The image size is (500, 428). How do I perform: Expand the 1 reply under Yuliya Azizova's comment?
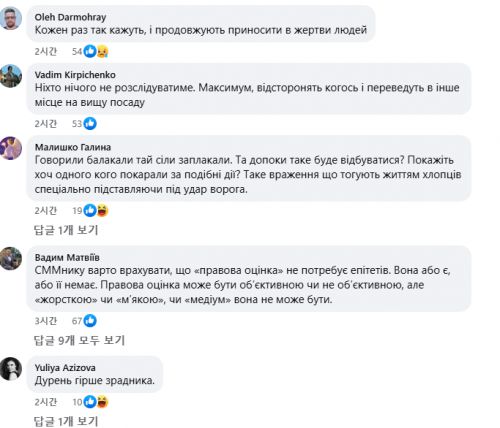point(66,421)
